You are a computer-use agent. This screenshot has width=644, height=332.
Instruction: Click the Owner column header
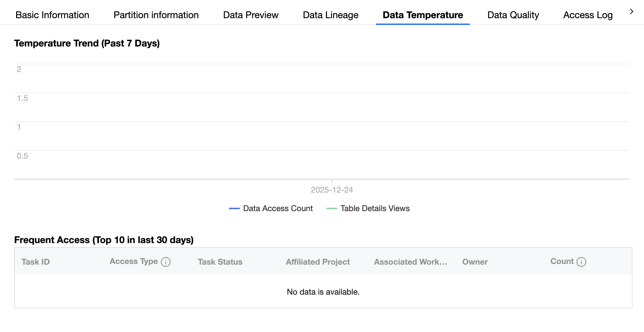(x=475, y=262)
